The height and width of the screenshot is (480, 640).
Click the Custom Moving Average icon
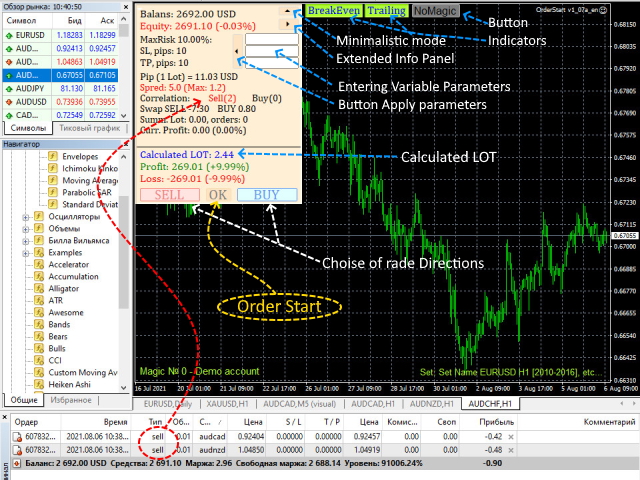point(39,372)
